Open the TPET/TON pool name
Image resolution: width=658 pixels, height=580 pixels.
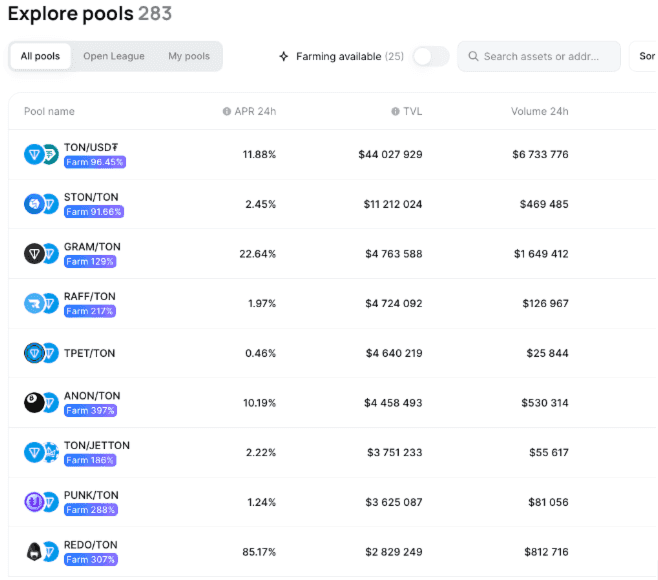pos(89,353)
